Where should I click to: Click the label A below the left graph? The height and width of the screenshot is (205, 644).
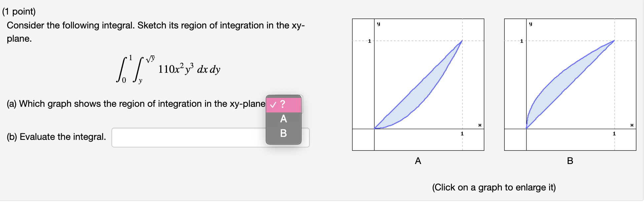click(418, 161)
